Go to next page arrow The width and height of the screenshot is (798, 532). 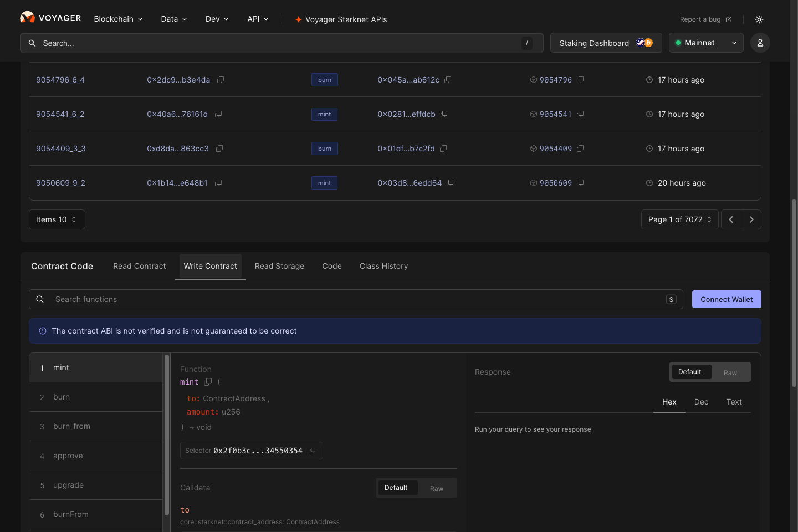(751, 219)
